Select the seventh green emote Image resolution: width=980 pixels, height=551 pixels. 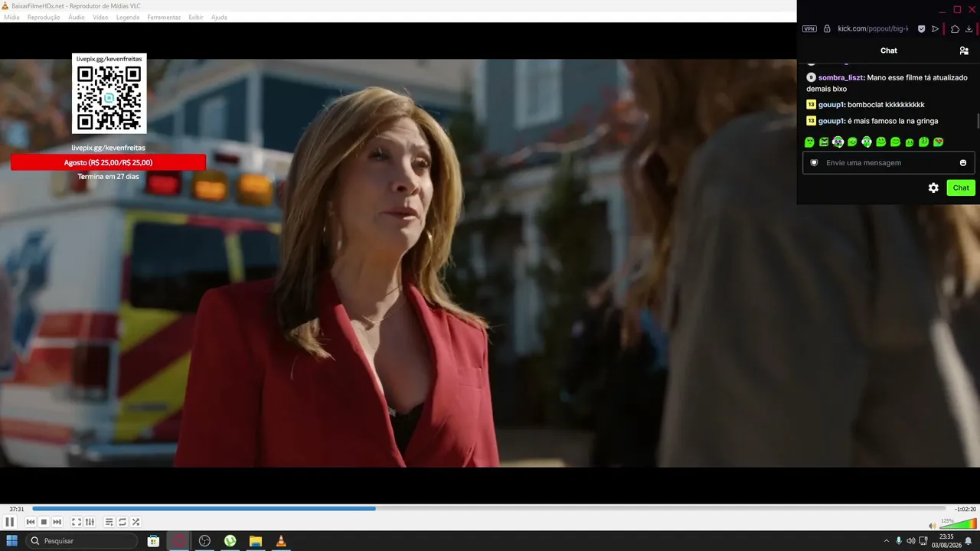click(895, 142)
